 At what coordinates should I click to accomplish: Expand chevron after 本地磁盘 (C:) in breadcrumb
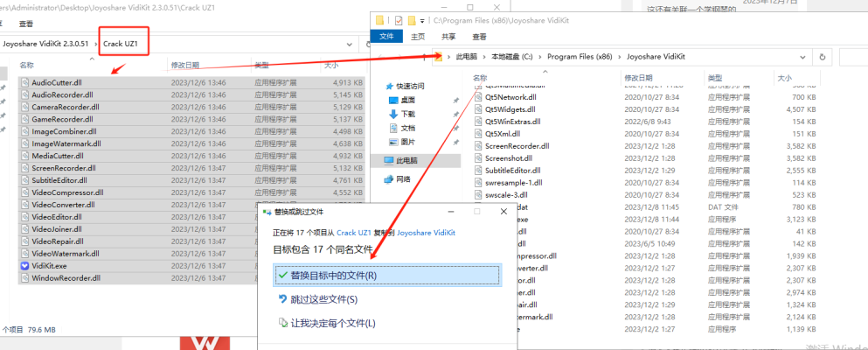pos(539,57)
